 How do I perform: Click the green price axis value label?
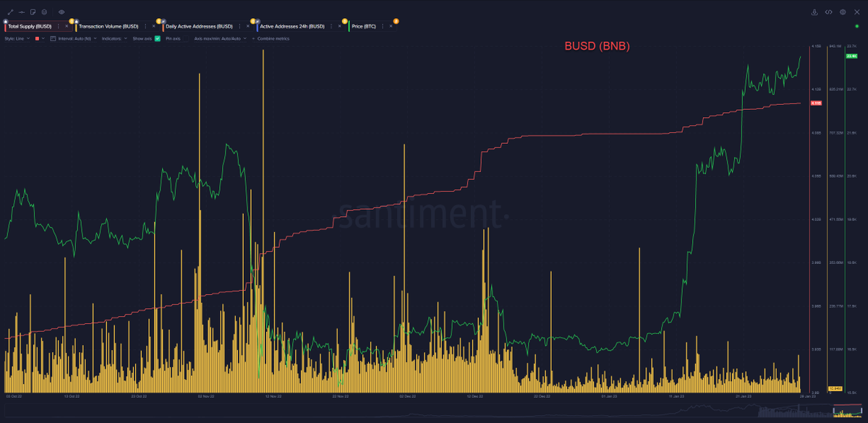tap(851, 56)
